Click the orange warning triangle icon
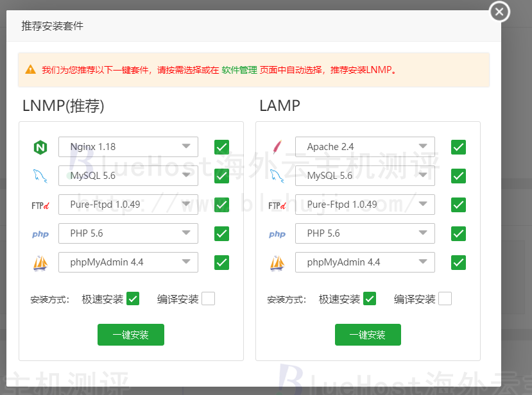532x395 pixels. click(31, 69)
